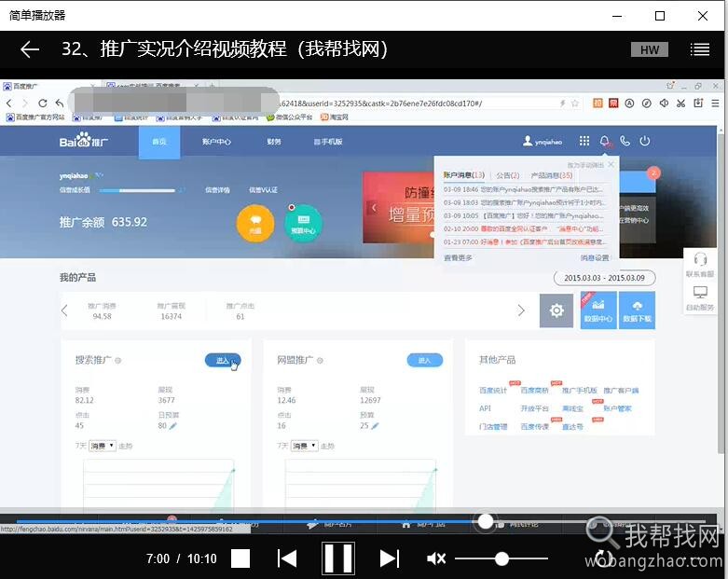The image size is (728, 579).
Task: Open the 网盟推广 7-day 消费 dropdown
Action: (304, 446)
